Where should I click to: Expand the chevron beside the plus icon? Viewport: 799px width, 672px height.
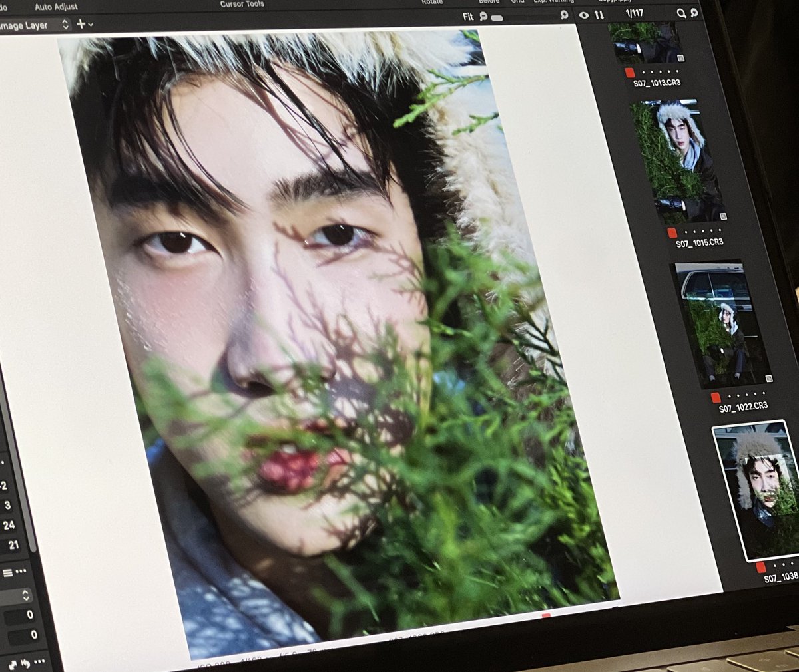[x=91, y=25]
